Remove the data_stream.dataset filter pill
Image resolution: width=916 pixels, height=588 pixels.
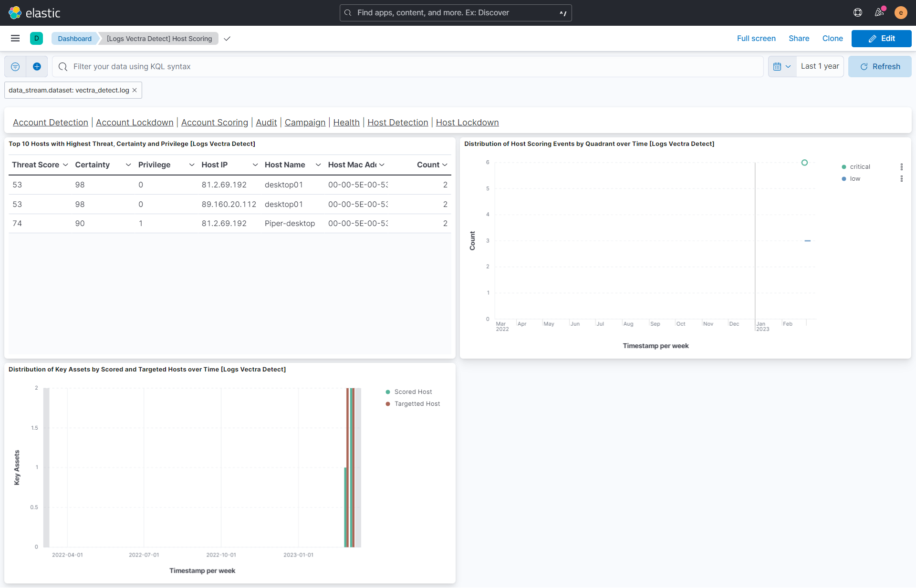[x=135, y=90]
